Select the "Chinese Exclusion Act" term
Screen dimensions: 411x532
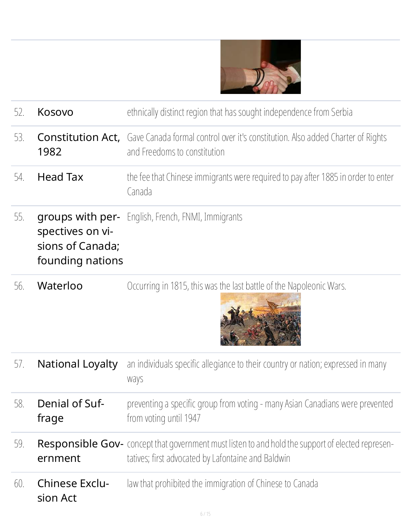tap(73, 491)
